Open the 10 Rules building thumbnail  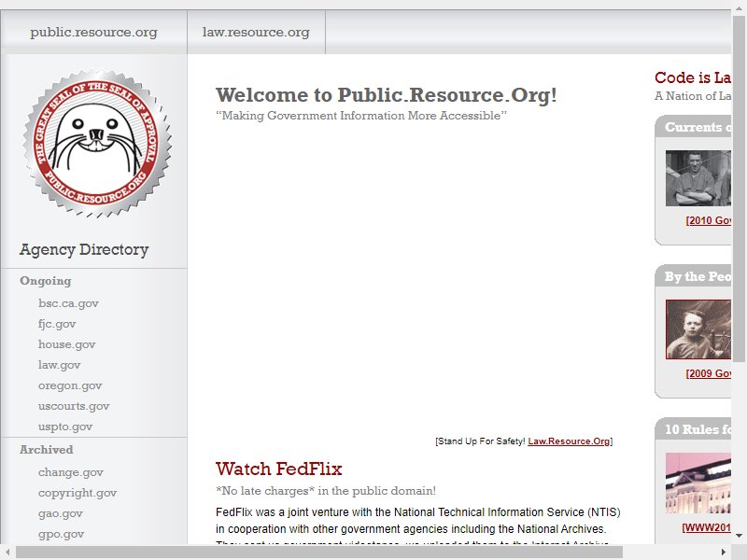coord(698,483)
